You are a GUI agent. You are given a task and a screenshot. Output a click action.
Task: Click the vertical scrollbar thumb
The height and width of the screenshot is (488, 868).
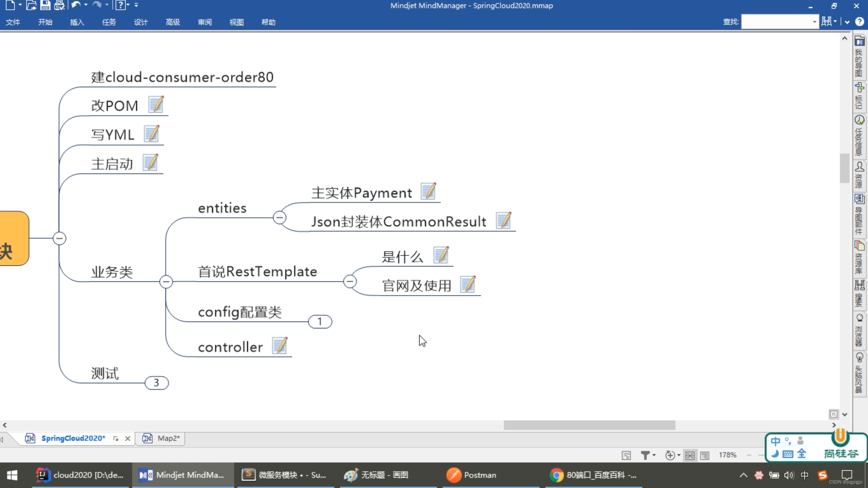[x=844, y=168]
